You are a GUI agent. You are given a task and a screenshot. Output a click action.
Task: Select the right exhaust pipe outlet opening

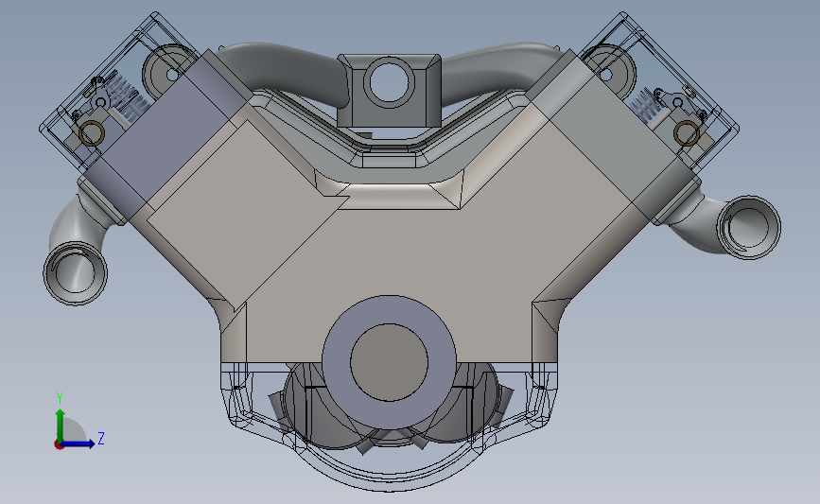tap(748, 228)
